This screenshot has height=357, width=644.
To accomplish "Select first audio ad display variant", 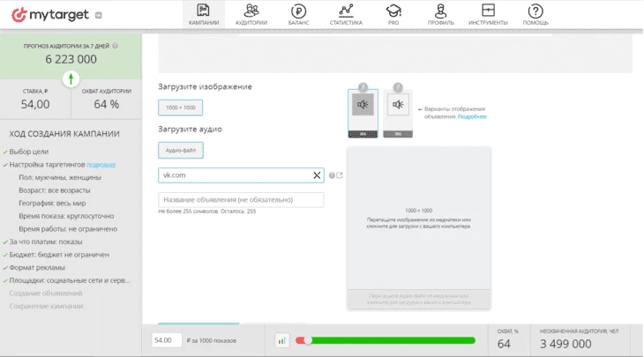I will 363,113.
